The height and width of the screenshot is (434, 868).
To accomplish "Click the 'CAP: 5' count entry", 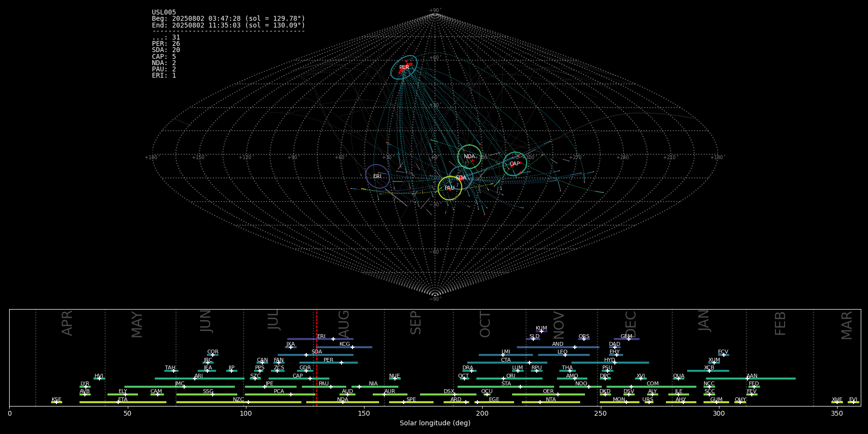I will [x=164, y=56].
